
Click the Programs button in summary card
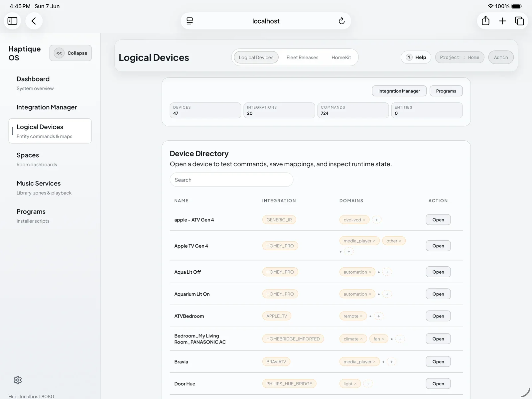(446, 91)
